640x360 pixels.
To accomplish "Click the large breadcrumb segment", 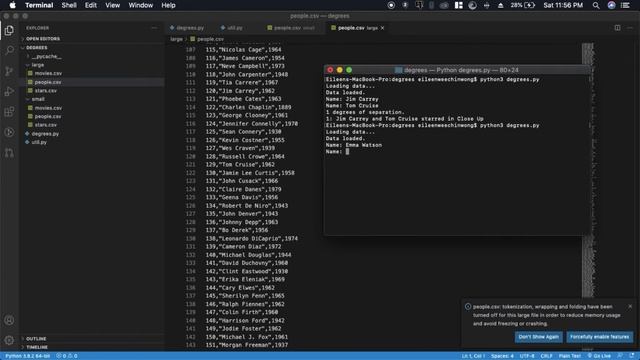I will [x=176, y=39].
